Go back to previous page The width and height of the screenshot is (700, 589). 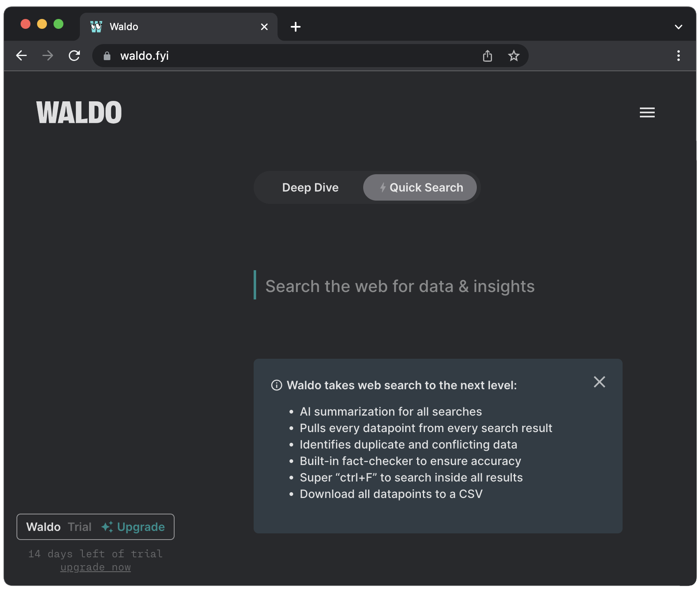click(21, 56)
